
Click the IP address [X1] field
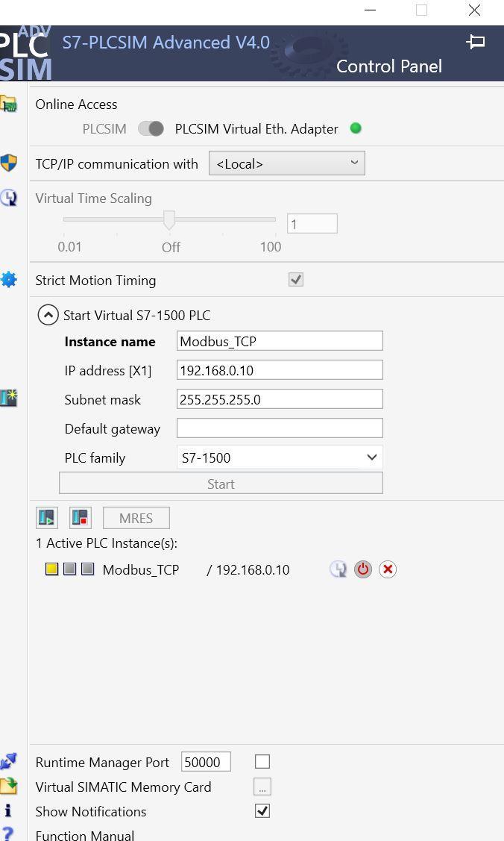pos(280,370)
